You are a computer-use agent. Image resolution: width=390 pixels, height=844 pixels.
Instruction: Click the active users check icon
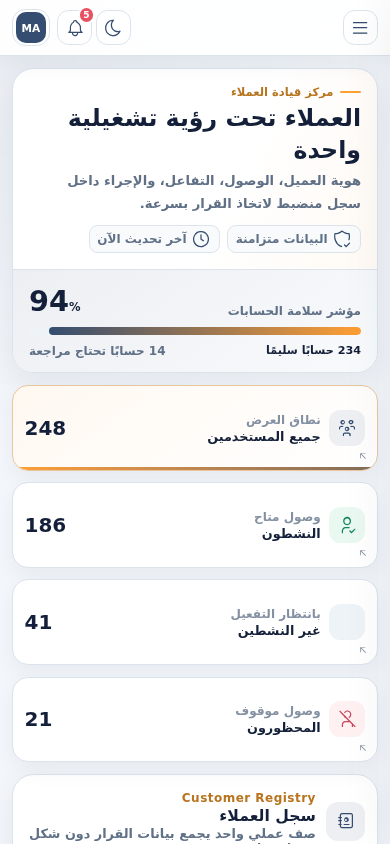click(347, 525)
